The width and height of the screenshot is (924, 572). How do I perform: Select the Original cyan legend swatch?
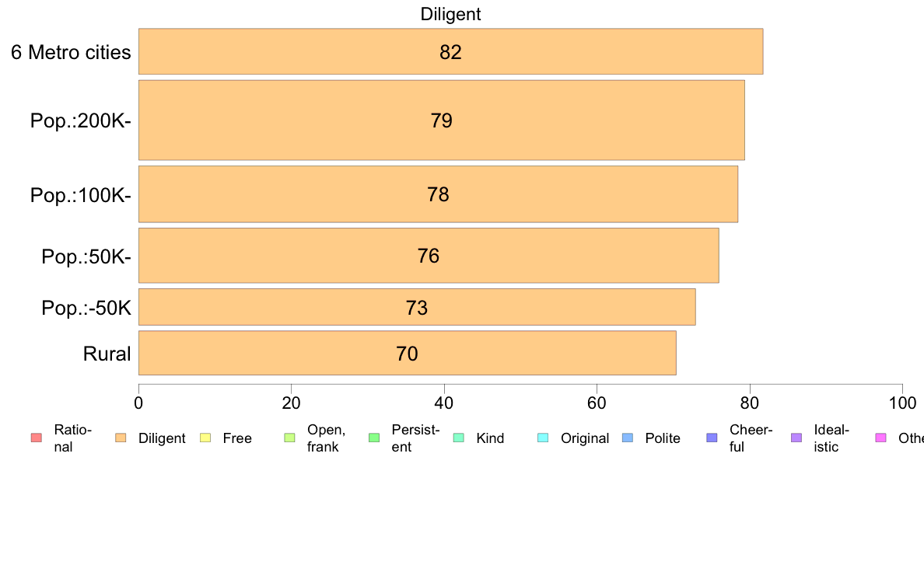tap(543, 438)
